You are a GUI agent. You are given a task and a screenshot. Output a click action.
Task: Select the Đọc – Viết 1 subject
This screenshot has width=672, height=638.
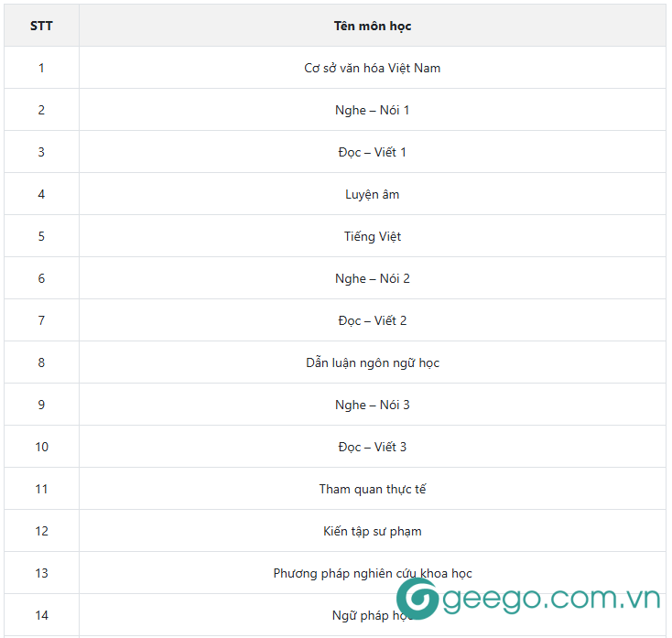[x=373, y=152]
